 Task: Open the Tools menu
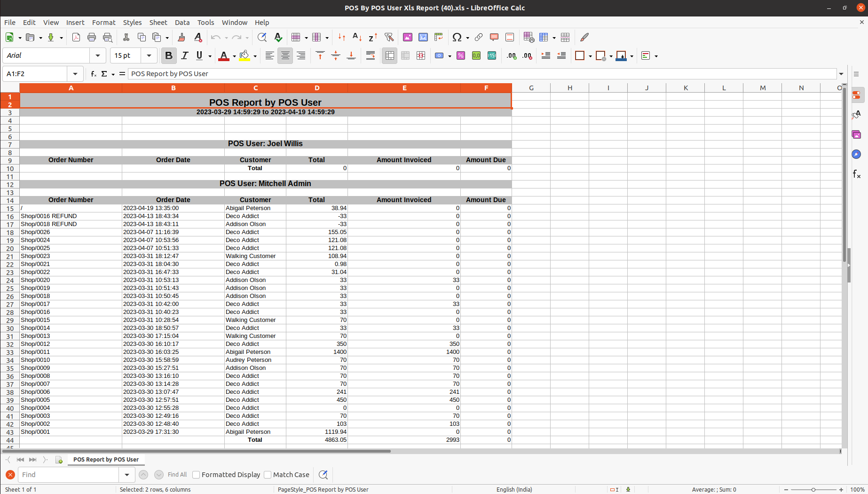pos(205,23)
